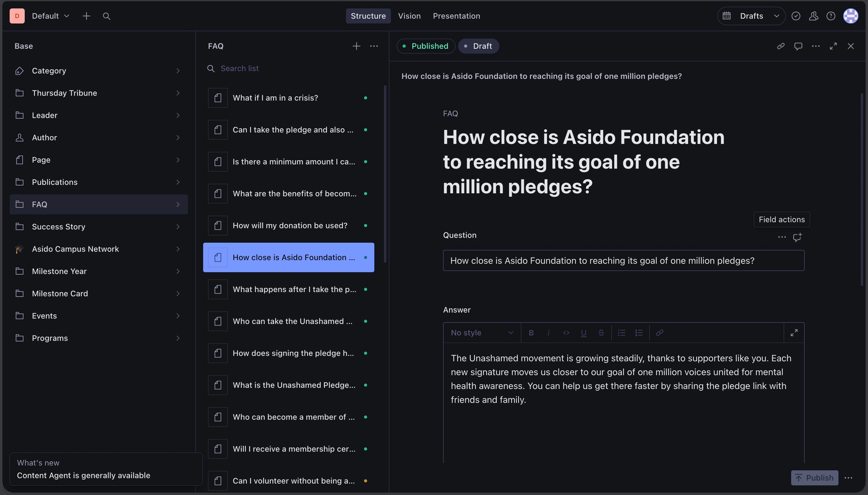Expand the Category model in sidebar
Screen dimensions: 868x495
click(178, 71)
